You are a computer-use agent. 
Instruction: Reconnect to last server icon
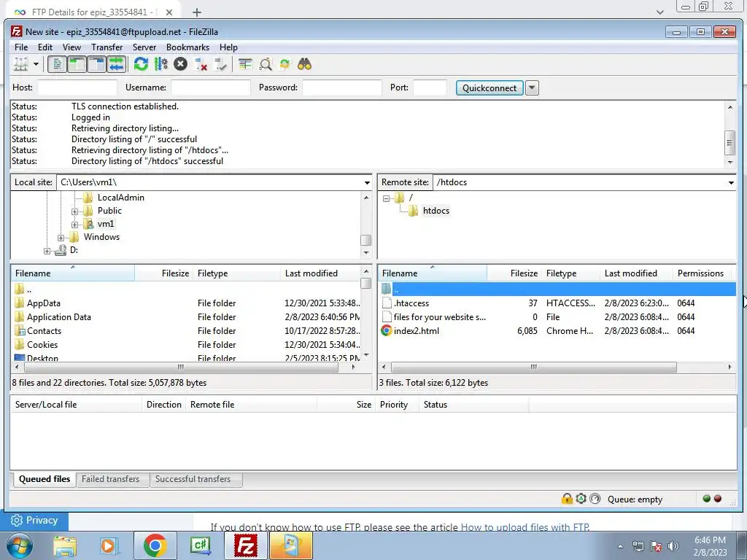220,64
